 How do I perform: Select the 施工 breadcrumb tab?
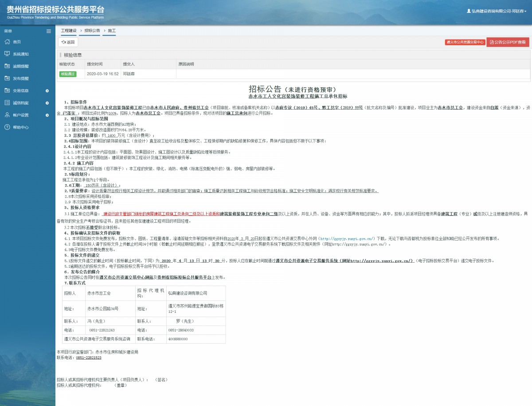(x=112, y=31)
